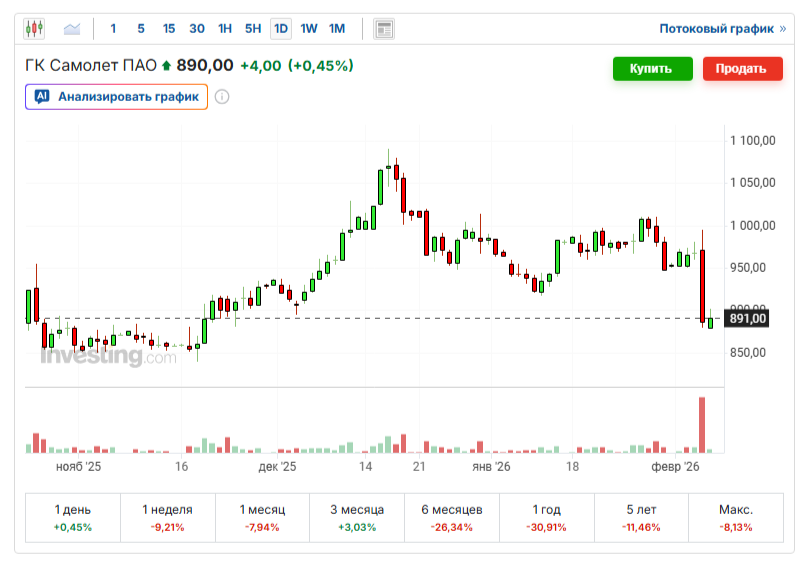Click the ГК Самолет ПАО title
804x564 pixels.
pos(91,66)
